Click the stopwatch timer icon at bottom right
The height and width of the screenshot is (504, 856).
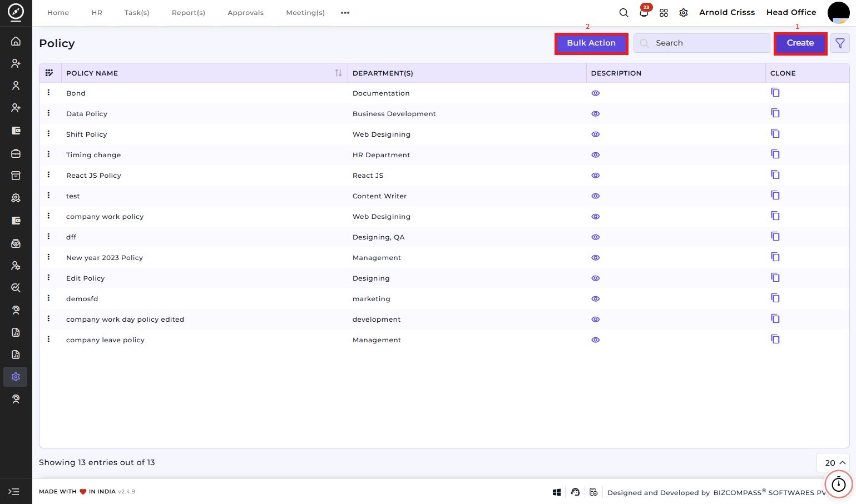pos(839,485)
